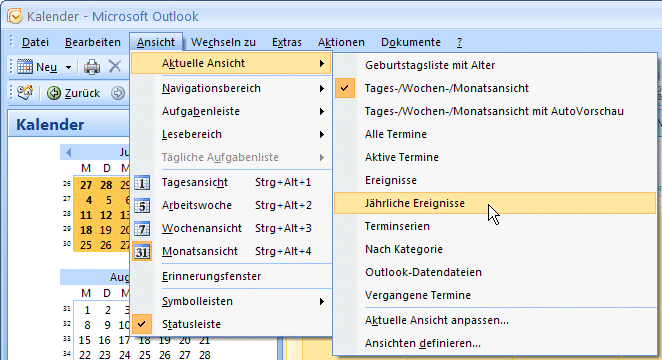The image size is (662, 360).
Task: Open Aktuelle Ansicht anpassen dialog
Action: click(x=495, y=320)
